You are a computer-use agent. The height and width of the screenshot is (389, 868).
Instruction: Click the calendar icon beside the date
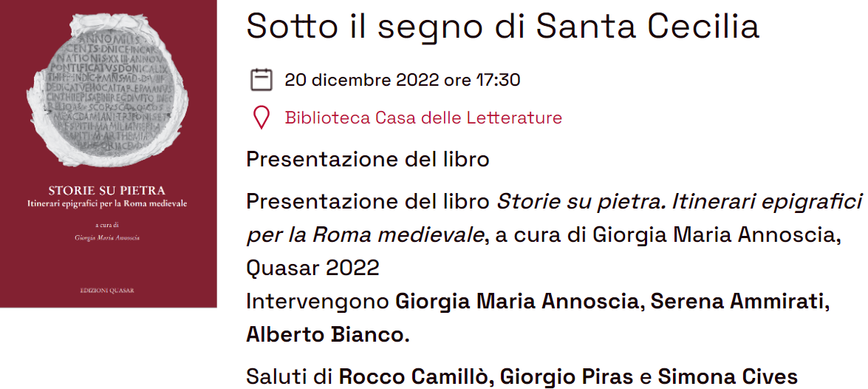click(262, 81)
